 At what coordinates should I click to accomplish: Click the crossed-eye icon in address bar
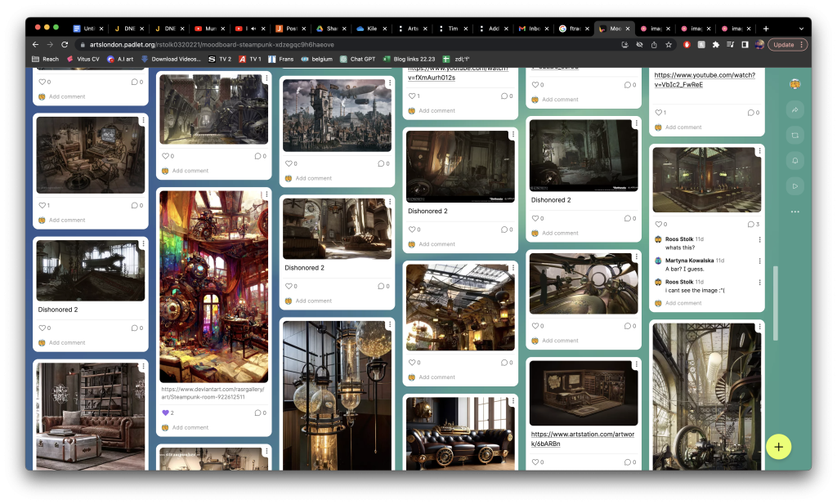pyautogui.click(x=639, y=45)
